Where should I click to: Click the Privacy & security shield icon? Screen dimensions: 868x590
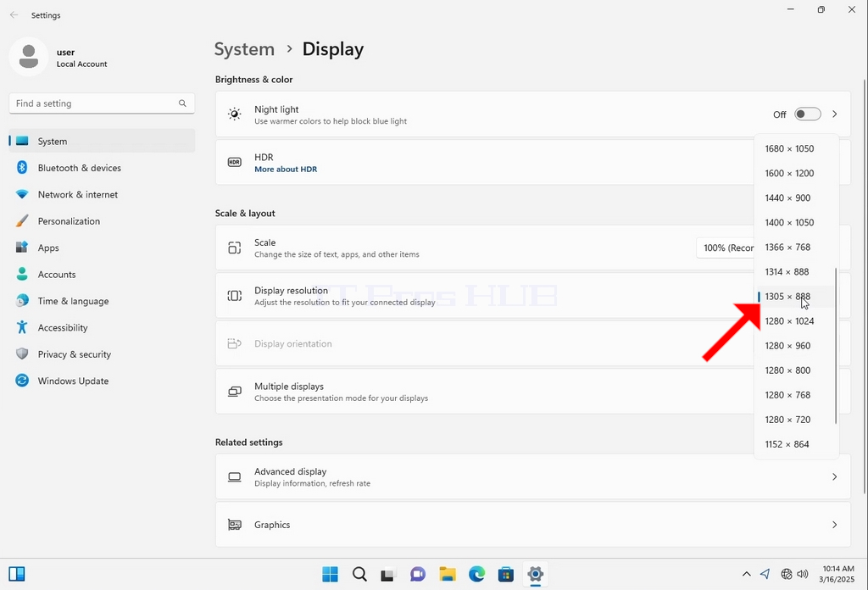[x=22, y=353]
